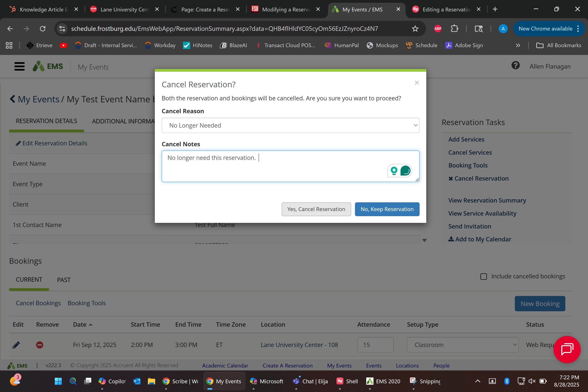Open the EMS hamburger menu
Viewport: 588px width, 392px height.
click(x=19, y=66)
